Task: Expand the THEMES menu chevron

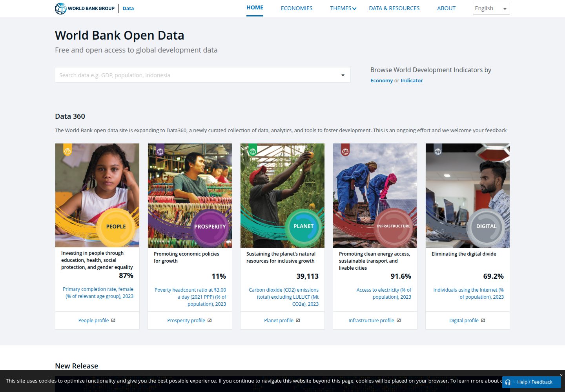Action: click(354, 8)
